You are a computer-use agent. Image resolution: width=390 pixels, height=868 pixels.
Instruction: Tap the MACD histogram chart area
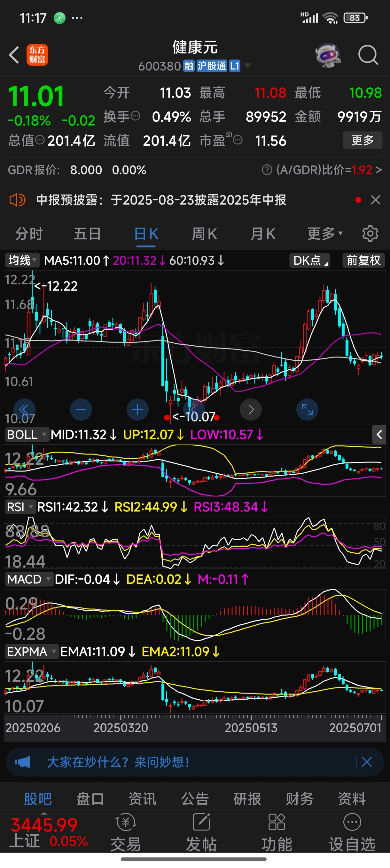click(195, 615)
